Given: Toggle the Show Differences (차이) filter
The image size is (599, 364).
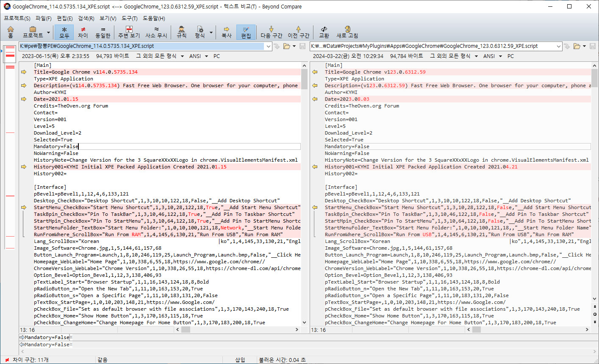Looking at the screenshot, I should (83, 32).
